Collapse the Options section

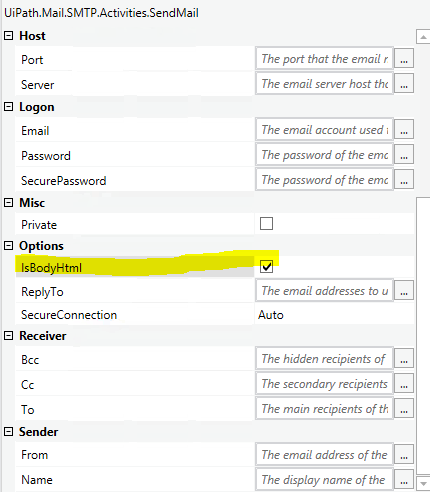coord(8,246)
